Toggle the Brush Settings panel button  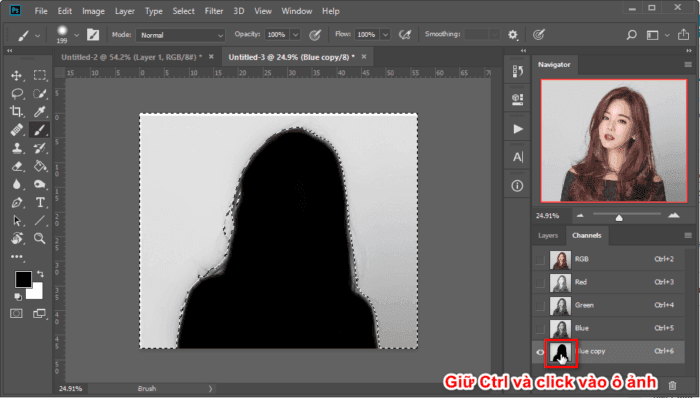pos(93,34)
